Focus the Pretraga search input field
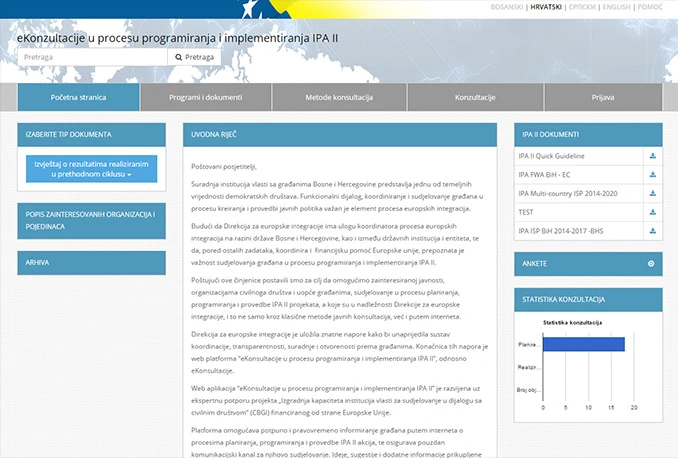The height and width of the screenshot is (458, 678). tap(92, 57)
